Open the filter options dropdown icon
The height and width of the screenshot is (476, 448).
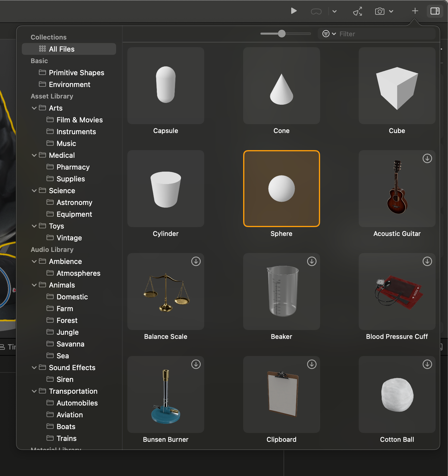pyautogui.click(x=329, y=34)
